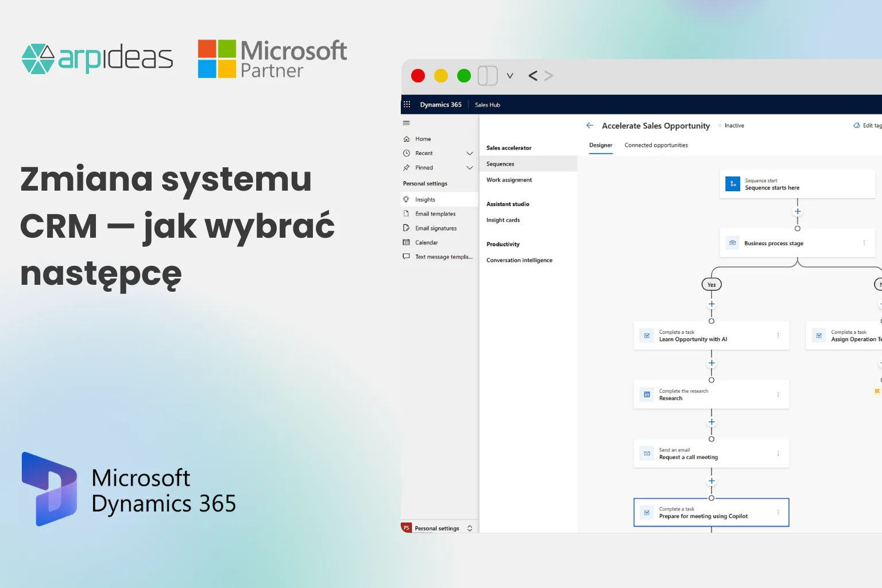Open options for Learn Opportunity with AI
This screenshot has width=882, height=588.
pos(778,335)
